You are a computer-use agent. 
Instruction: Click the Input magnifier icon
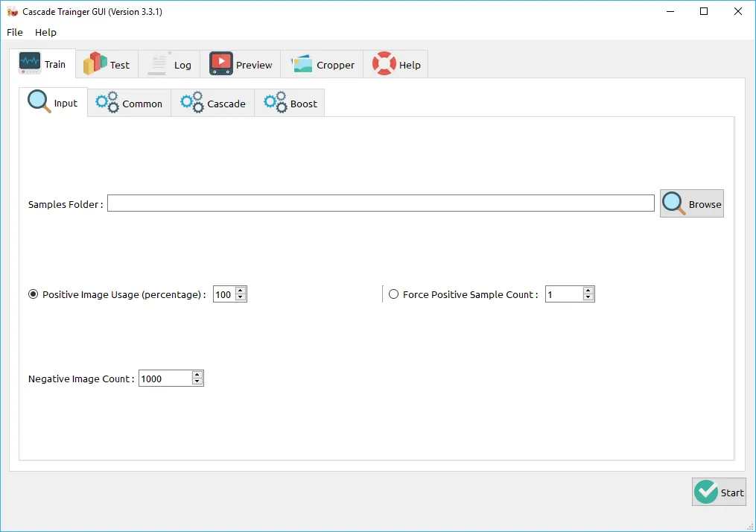click(x=39, y=102)
